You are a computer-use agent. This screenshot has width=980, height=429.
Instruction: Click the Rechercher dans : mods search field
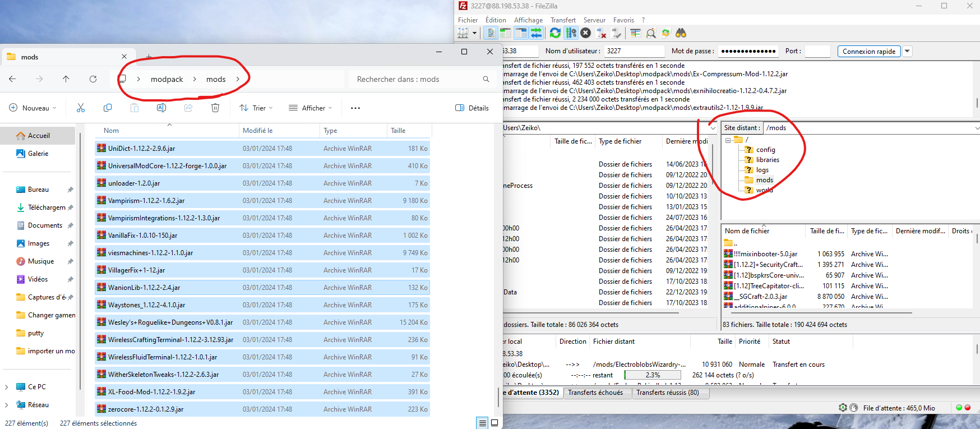click(x=415, y=79)
